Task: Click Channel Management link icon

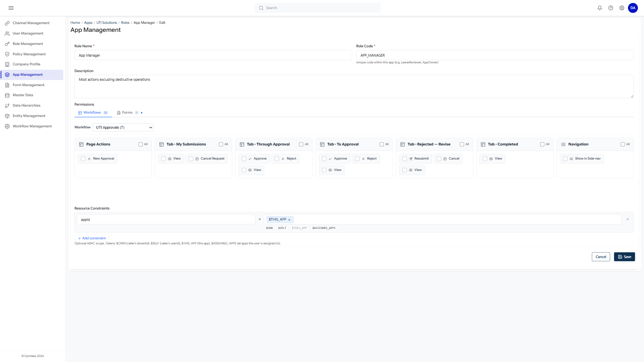Action: (7, 23)
